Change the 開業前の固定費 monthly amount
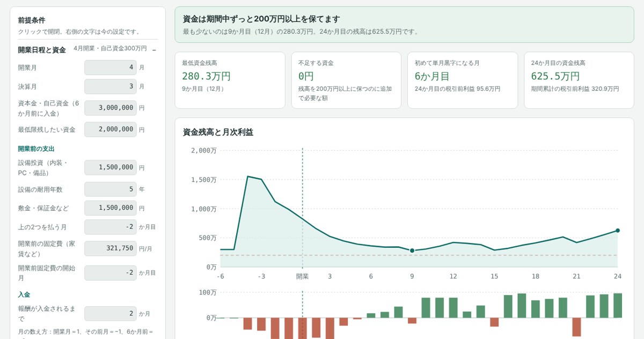 [111, 248]
